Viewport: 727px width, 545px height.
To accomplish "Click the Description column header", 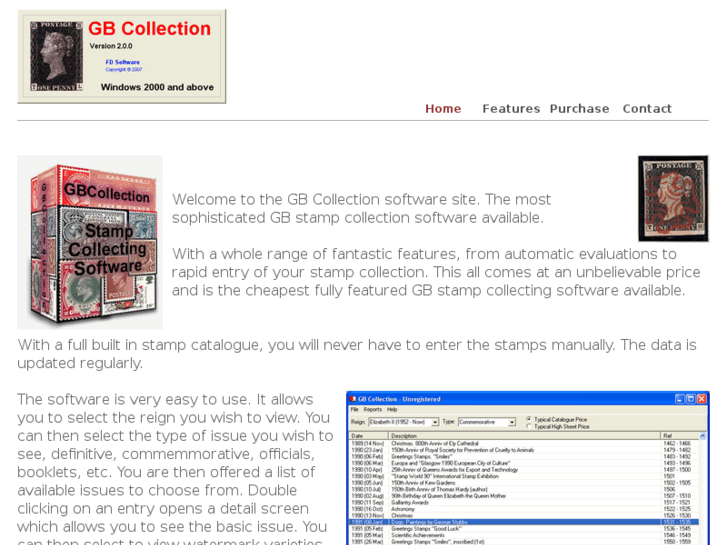I will point(524,436).
